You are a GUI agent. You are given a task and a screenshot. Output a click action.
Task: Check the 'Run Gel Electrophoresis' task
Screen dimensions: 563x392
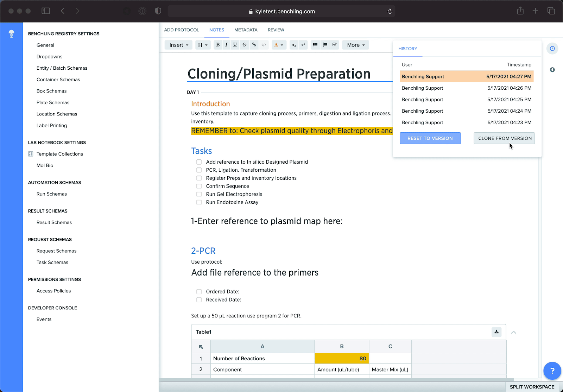199,194
